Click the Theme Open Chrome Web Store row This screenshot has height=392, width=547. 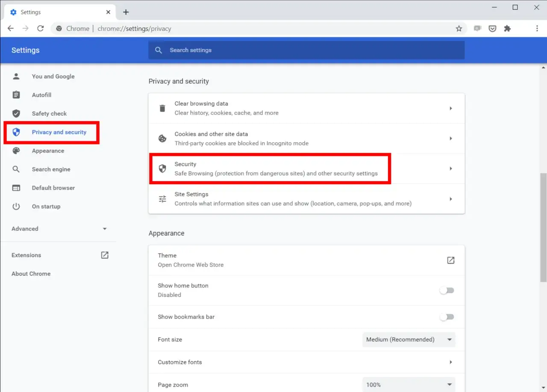[x=306, y=260]
